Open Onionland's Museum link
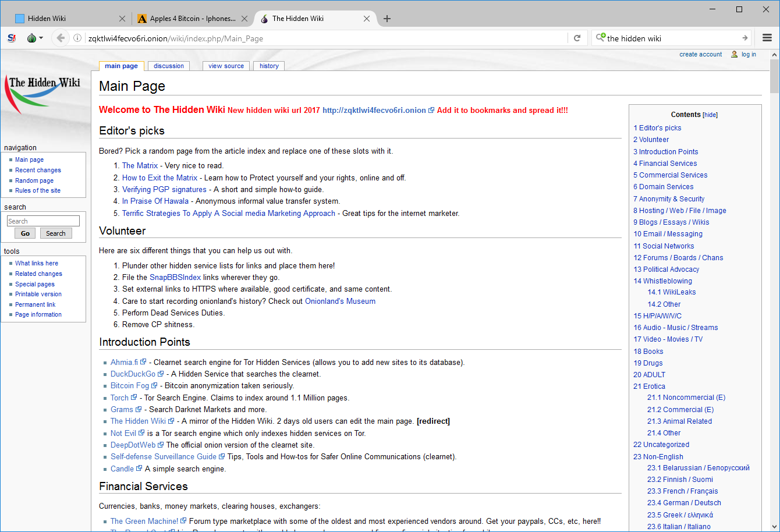The image size is (780, 532). click(340, 301)
